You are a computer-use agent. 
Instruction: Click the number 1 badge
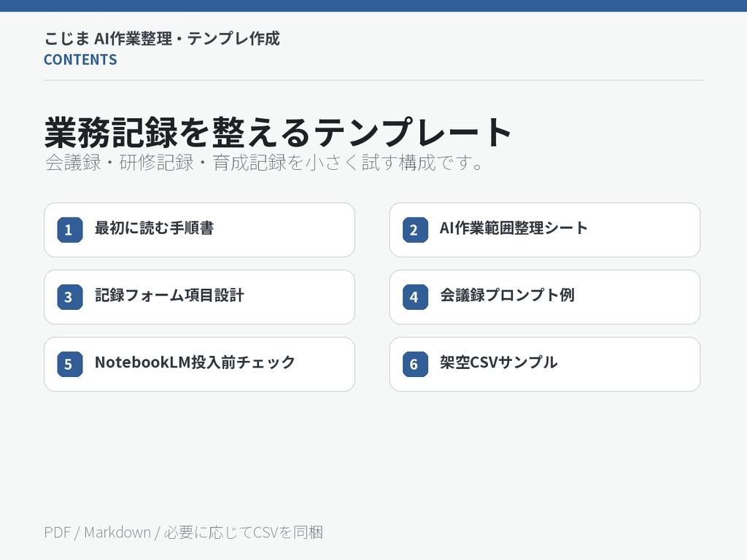tap(69, 230)
